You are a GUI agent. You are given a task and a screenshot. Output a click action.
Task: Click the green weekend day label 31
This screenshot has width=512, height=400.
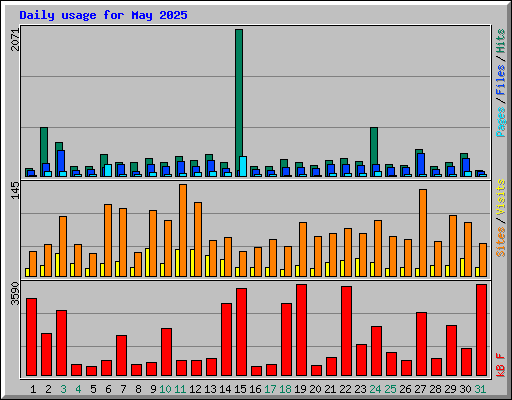coord(480,389)
